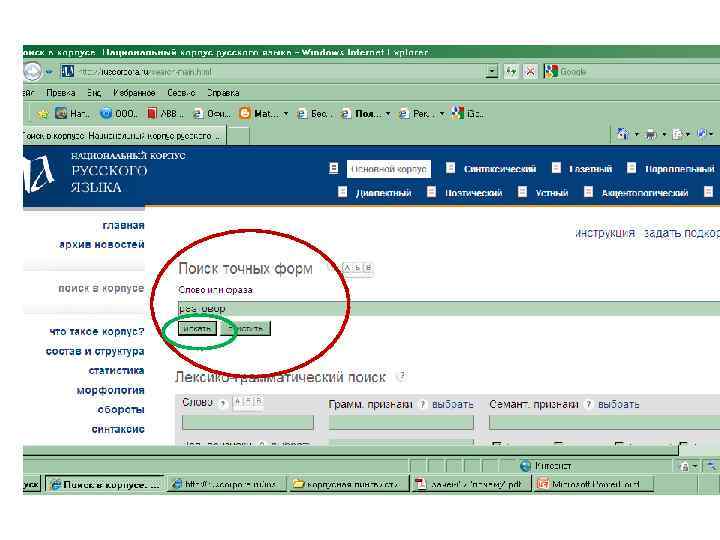Expand the 'Поя...' favorite dropdown arrow

click(388, 114)
